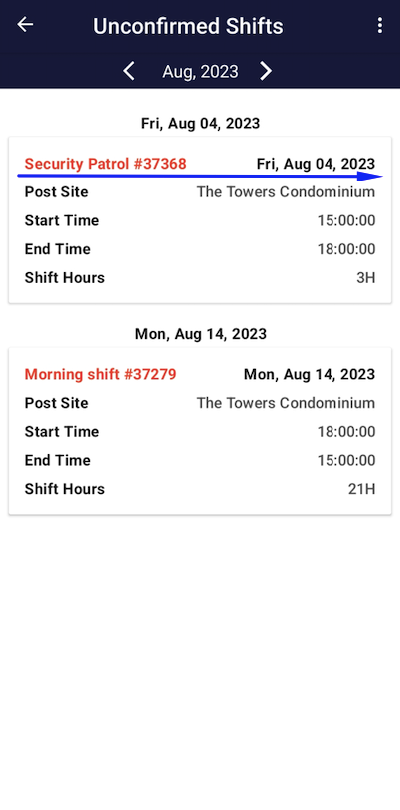This screenshot has width=400, height=810.
Task: Open Morning shift #37279 link
Action: tap(101, 375)
